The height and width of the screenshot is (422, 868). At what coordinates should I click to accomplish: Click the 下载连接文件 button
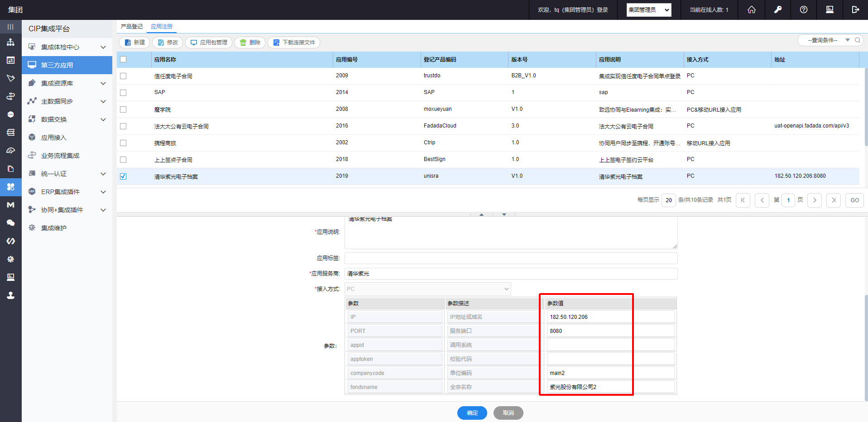click(294, 43)
